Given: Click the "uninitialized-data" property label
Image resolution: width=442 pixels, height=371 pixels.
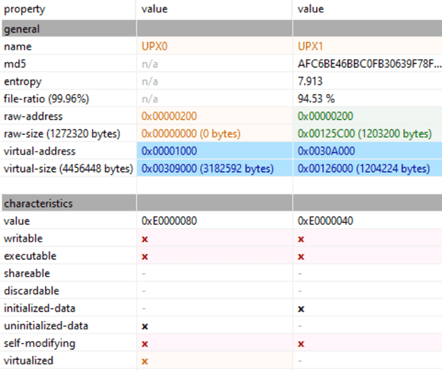Looking at the screenshot, I should tap(46, 326).
